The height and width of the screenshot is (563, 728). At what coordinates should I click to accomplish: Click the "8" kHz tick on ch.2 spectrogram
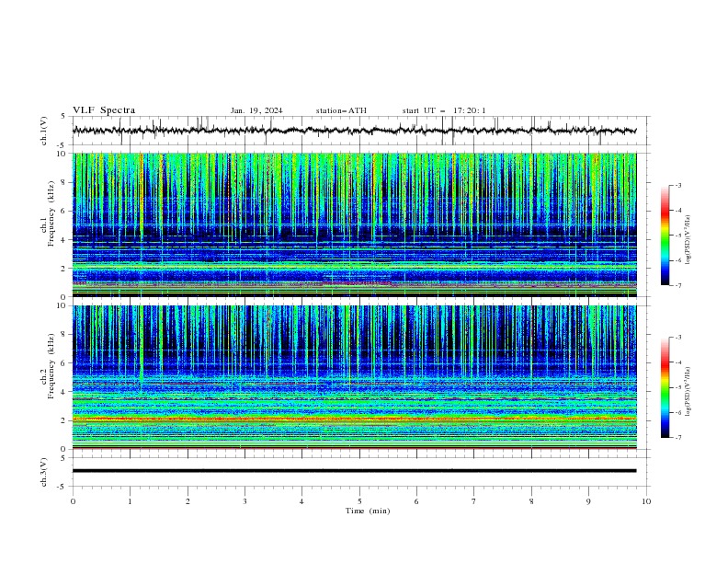pyautogui.click(x=64, y=335)
